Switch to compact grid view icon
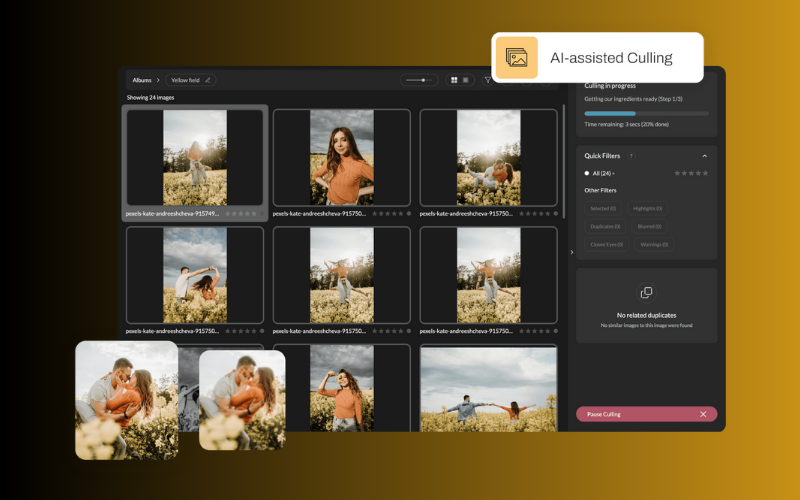This screenshot has width=800, height=500. [466, 80]
